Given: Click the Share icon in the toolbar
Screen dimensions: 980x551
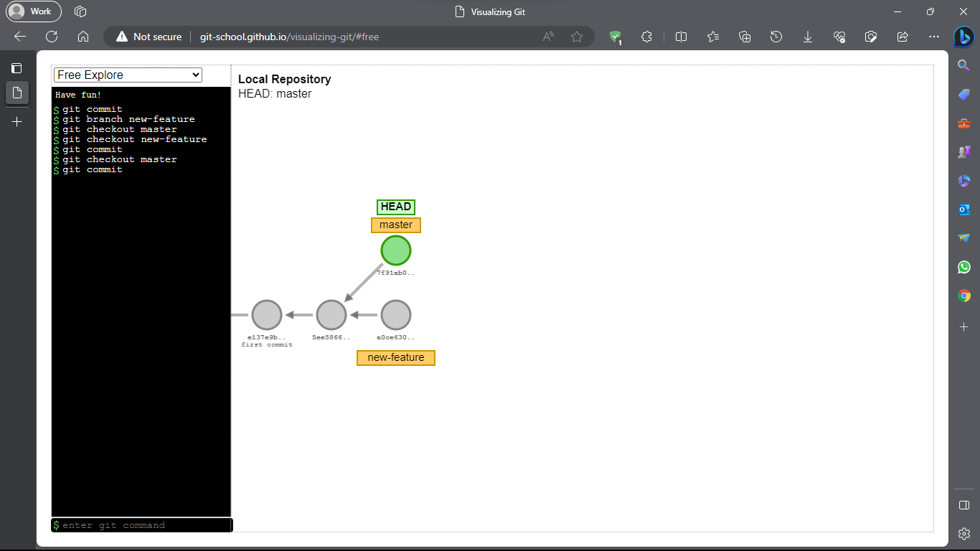Looking at the screenshot, I should 903,37.
